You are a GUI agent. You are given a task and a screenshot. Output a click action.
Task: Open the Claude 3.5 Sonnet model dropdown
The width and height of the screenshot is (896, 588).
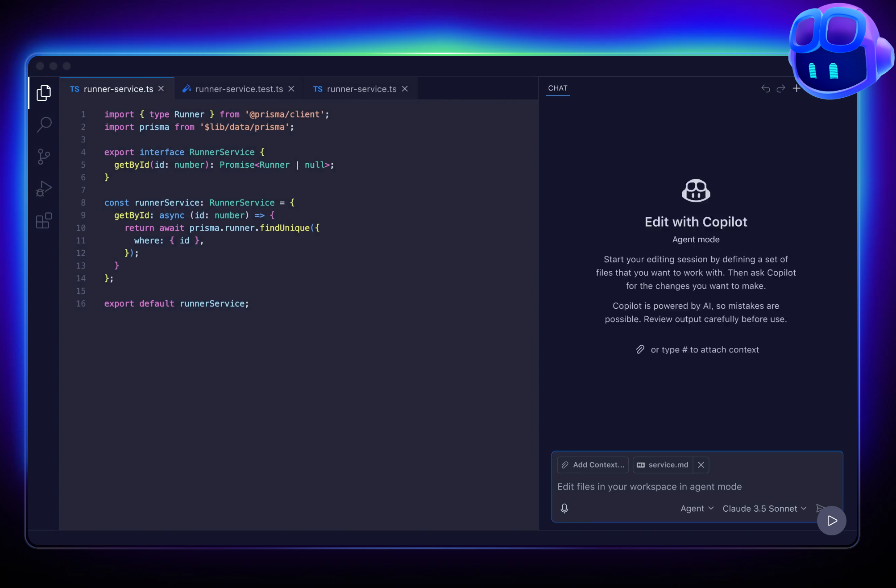pos(764,509)
